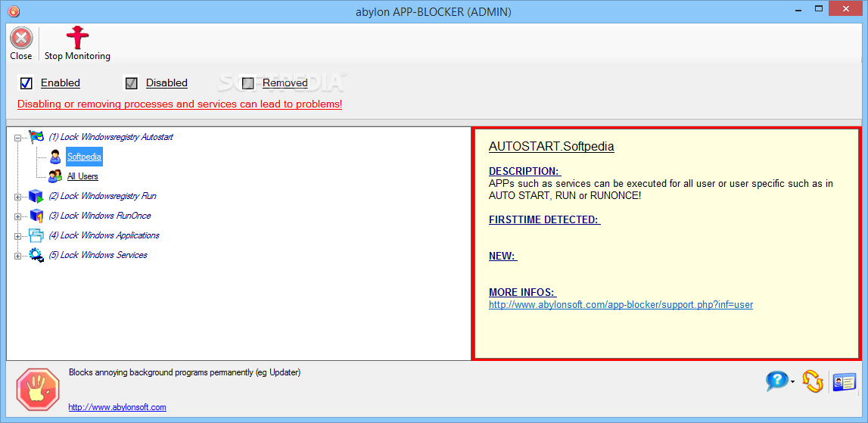Viewport: 868px width, 423px height.
Task: Click the app icon in title bar
Action: (13, 11)
